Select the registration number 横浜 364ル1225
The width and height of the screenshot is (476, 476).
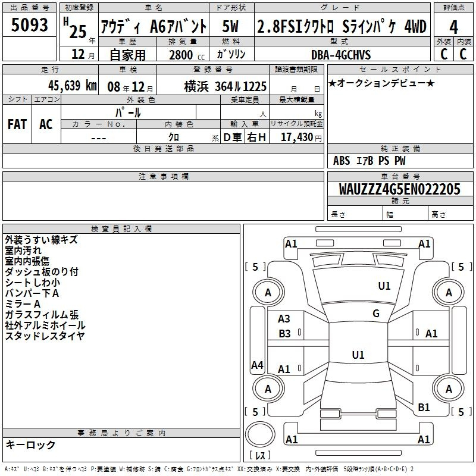point(226,87)
